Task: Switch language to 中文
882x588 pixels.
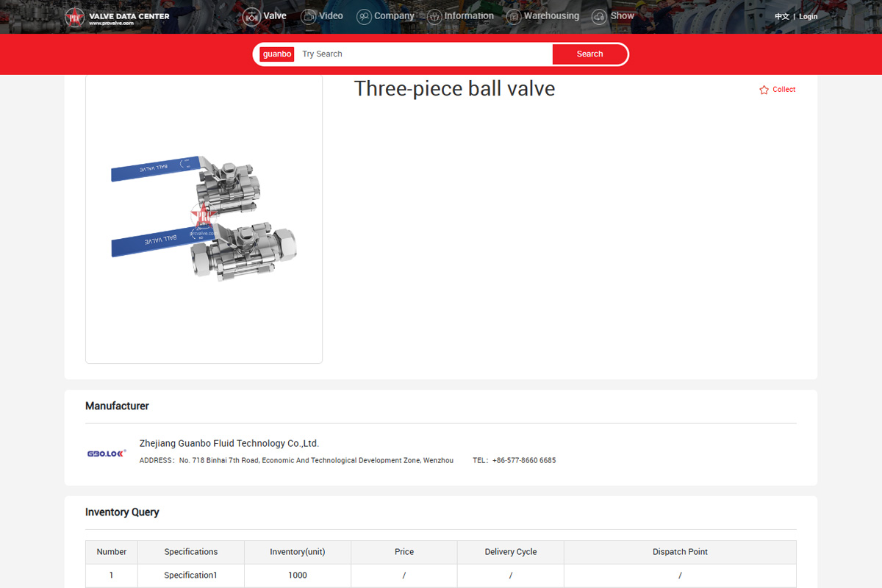Action: coord(781,16)
